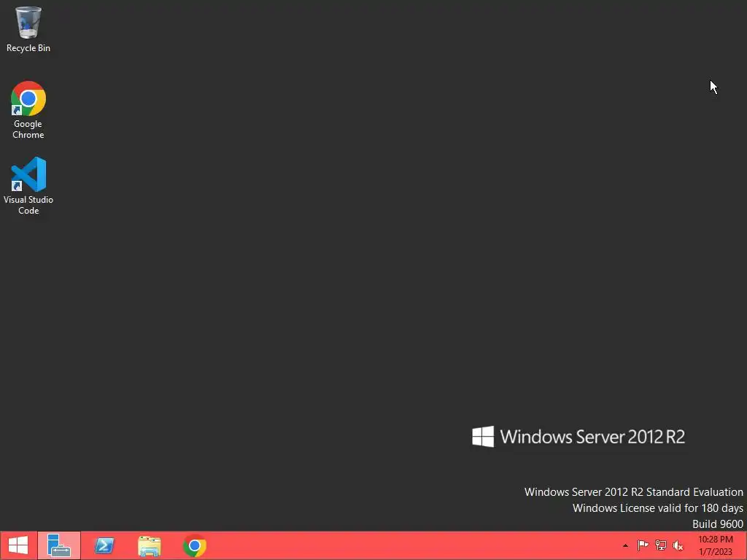The image size is (747, 560).
Task: Select the Recycle Bin desktop icon
Action: click(28, 29)
